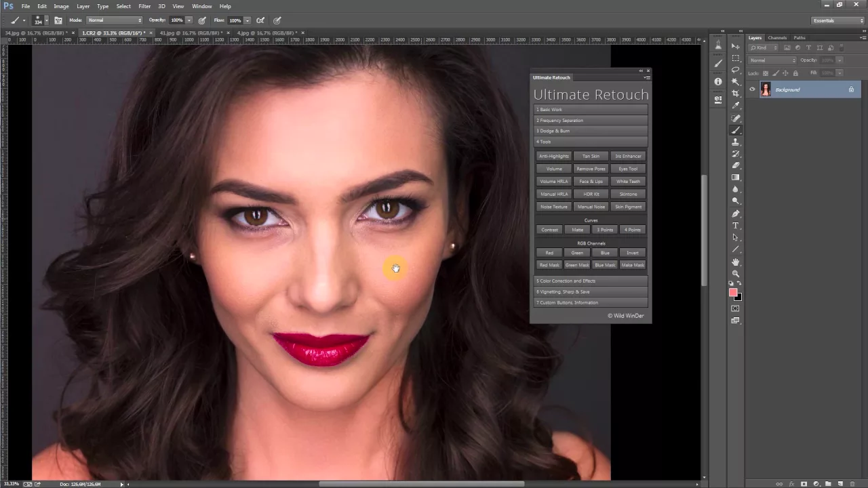Open layer blend mode Normal dropdown

coord(773,60)
